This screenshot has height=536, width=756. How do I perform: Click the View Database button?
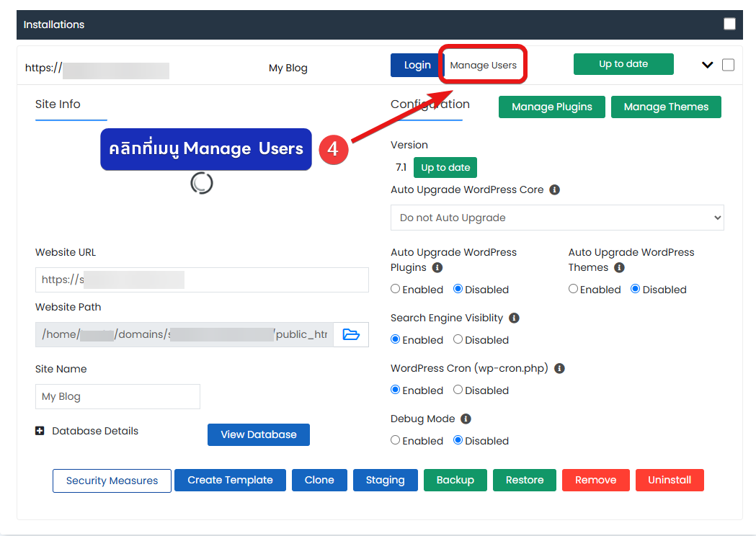coord(259,434)
